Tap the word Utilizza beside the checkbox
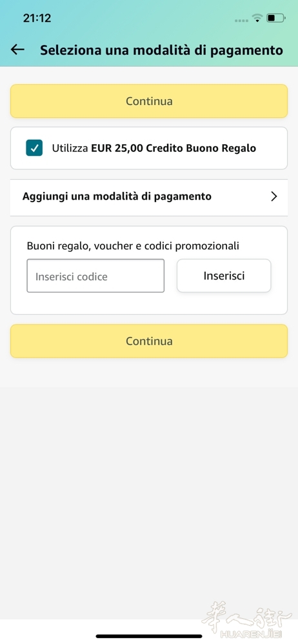 pyautogui.click(x=70, y=148)
